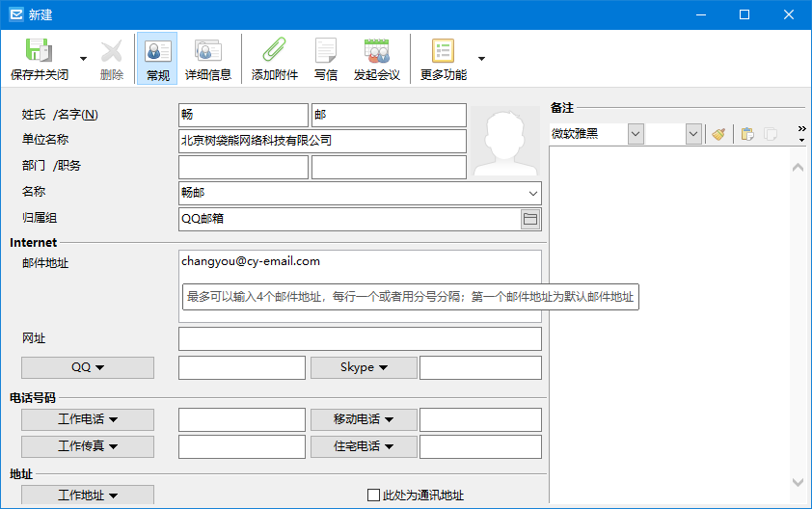Click the email address box with changyou@cy-email.com
Viewport: 812px width, 509px height.
click(360, 286)
